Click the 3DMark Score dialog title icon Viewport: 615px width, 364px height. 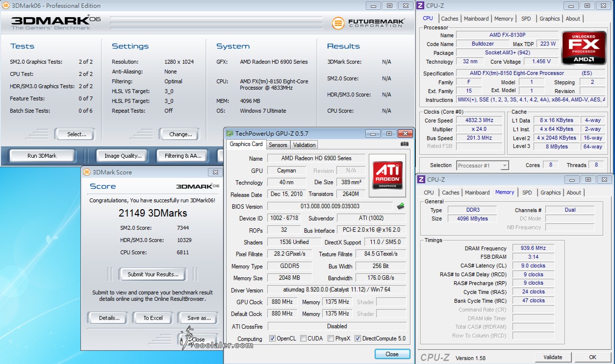click(87, 172)
